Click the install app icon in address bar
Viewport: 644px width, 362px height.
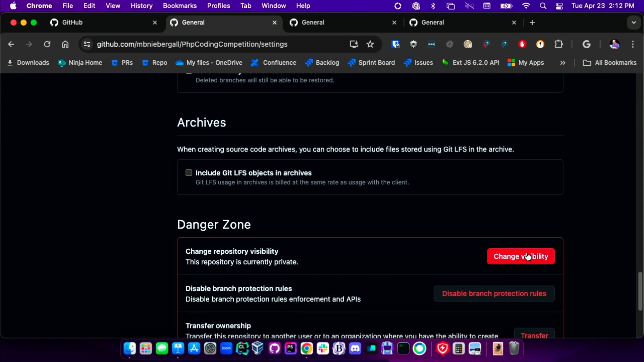coord(354,44)
